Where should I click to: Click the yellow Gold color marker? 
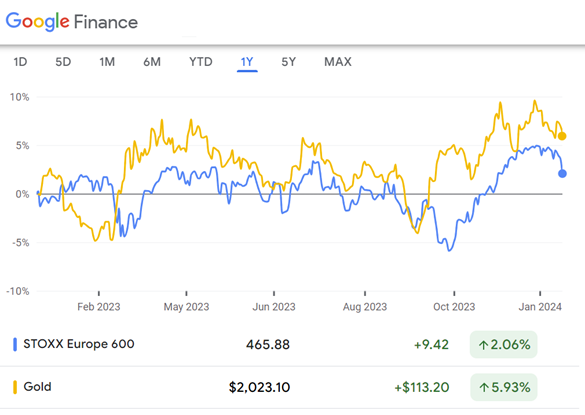pos(15,387)
